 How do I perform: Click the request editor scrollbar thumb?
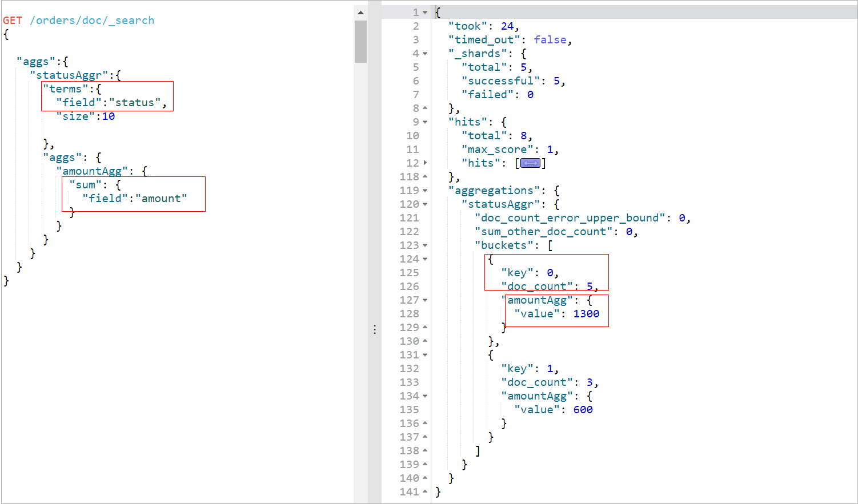(x=360, y=42)
